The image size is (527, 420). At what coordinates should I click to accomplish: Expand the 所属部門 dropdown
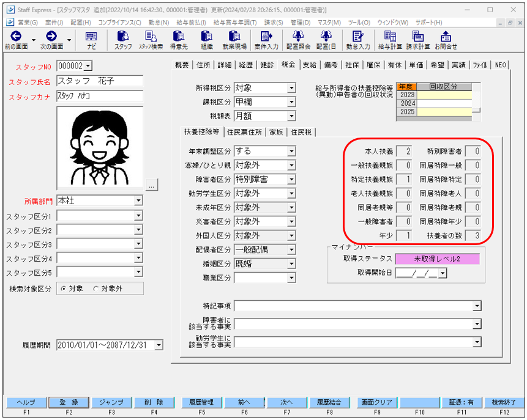[x=138, y=201]
